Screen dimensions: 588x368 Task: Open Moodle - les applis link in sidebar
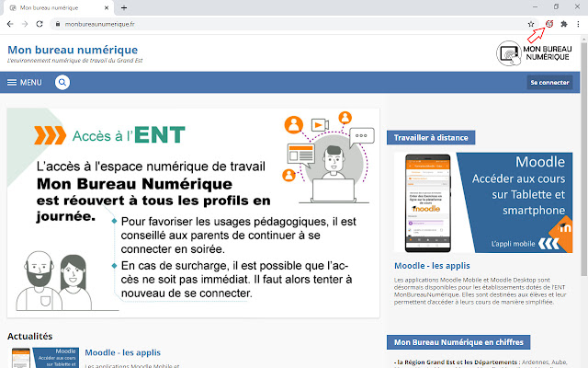(432, 266)
